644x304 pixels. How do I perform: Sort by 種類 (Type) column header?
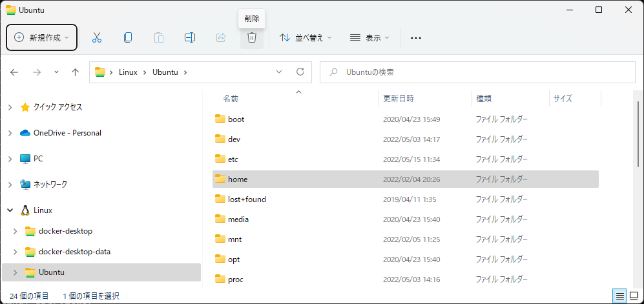click(484, 99)
